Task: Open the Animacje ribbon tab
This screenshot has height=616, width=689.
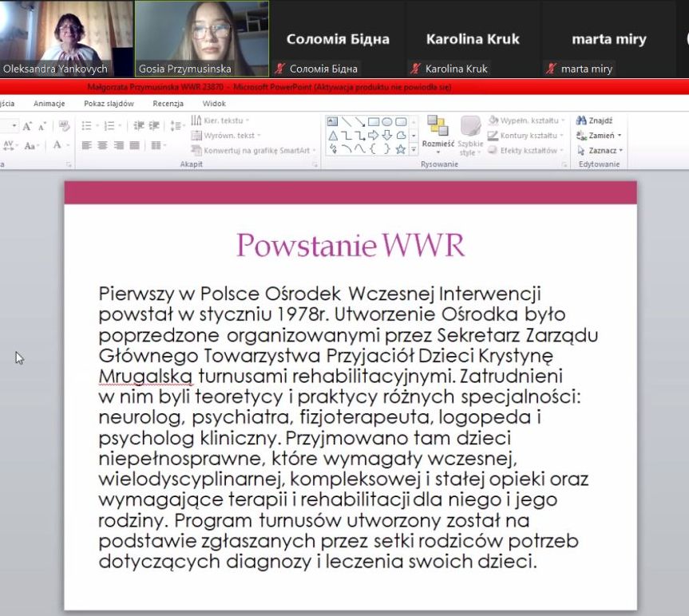Action: point(49,104)
